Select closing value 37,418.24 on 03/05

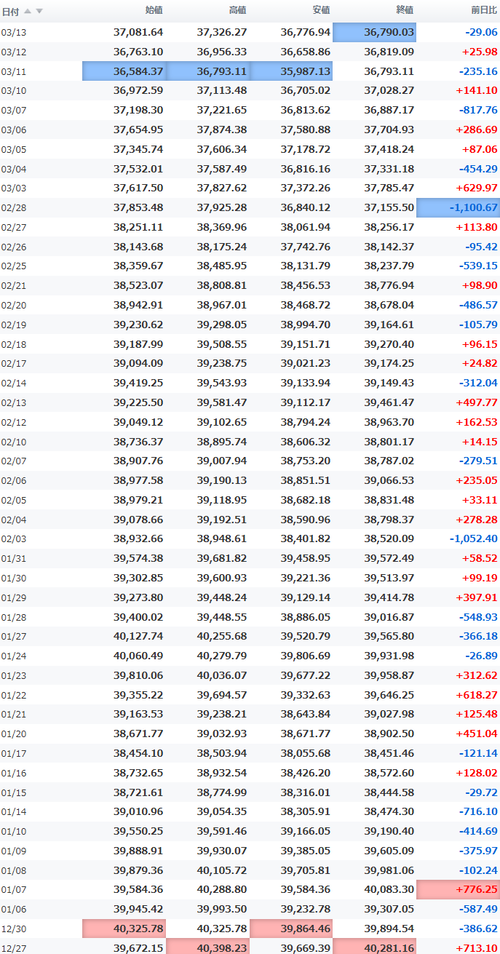coord(389,149)
